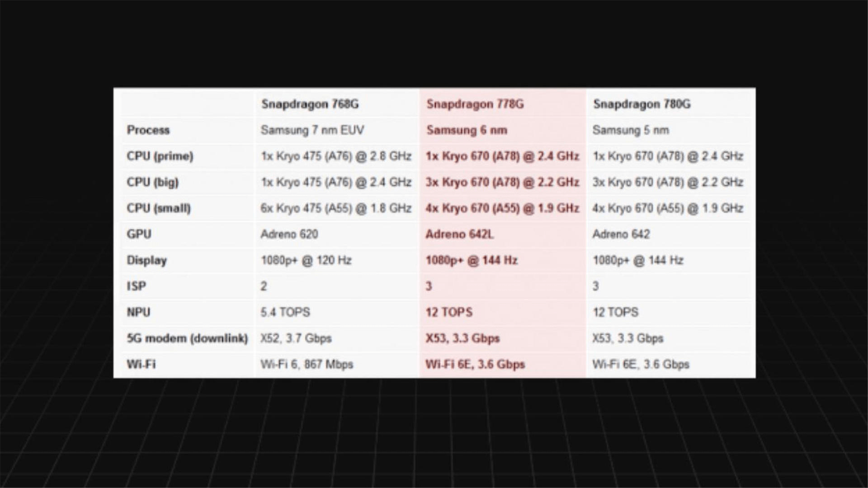This screenshot has height=488, width=868.
Task: Click 6x Kryo 475 (A55) @ 1.8 GHz
Action: [336, 208]
